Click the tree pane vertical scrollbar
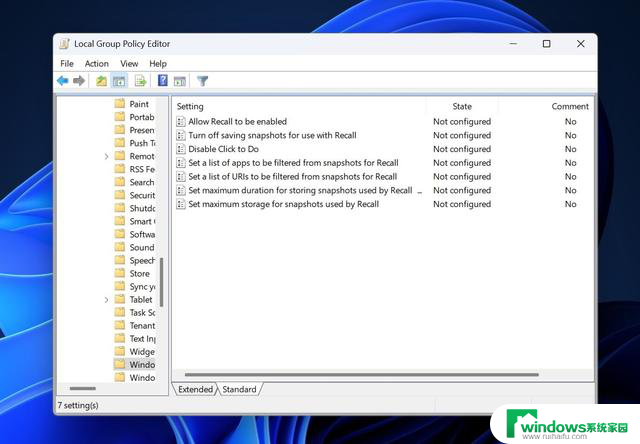The width and height of the screenshot is (640, 444). coord(162,282)
